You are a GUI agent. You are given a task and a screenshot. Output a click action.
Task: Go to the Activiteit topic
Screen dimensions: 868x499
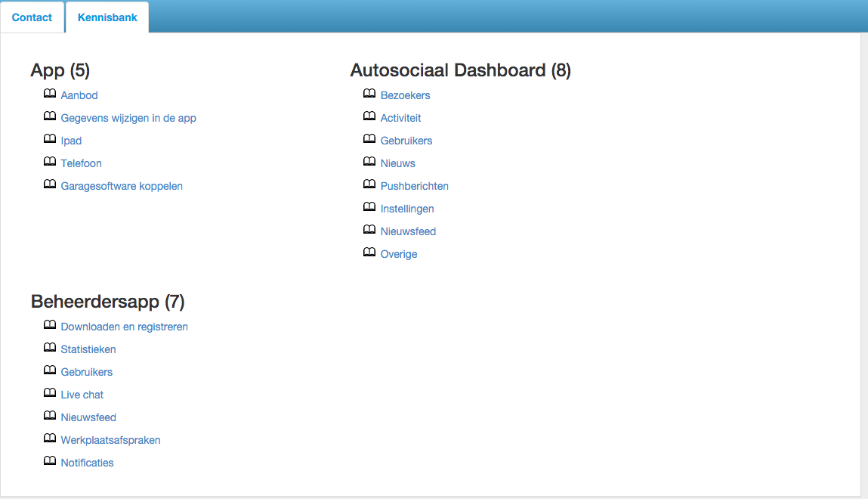(x=401, y=118)
